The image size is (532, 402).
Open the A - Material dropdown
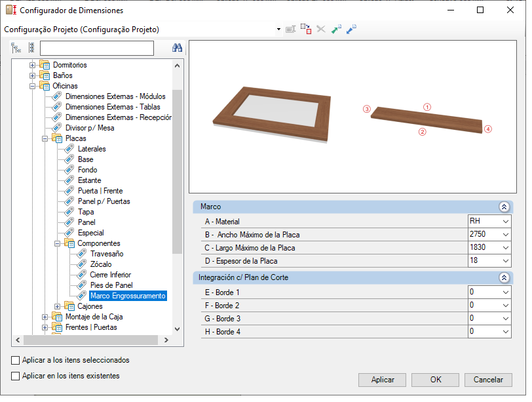coord(506,222)
